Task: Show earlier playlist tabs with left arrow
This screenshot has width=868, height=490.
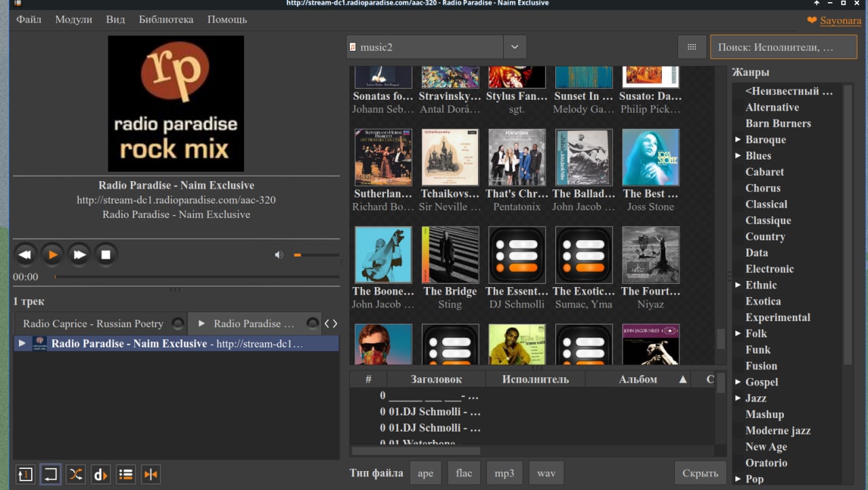Action: pyautogui.click(x=327, y=324)
